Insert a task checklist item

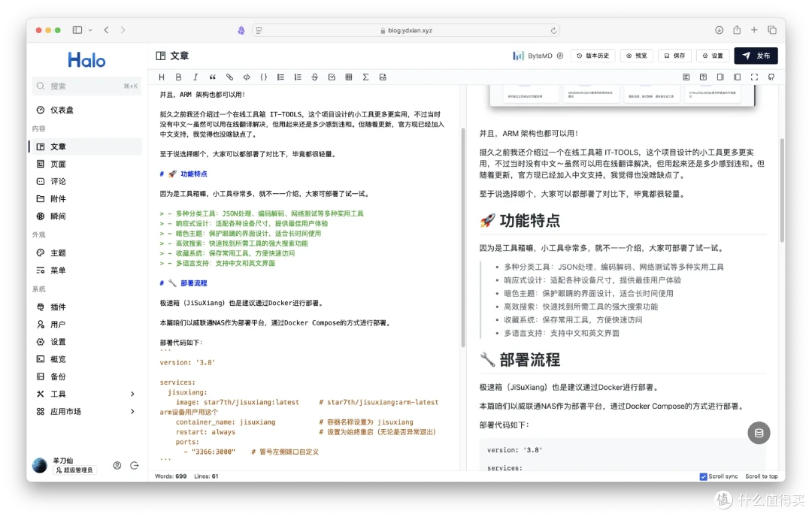pos(332,77)
